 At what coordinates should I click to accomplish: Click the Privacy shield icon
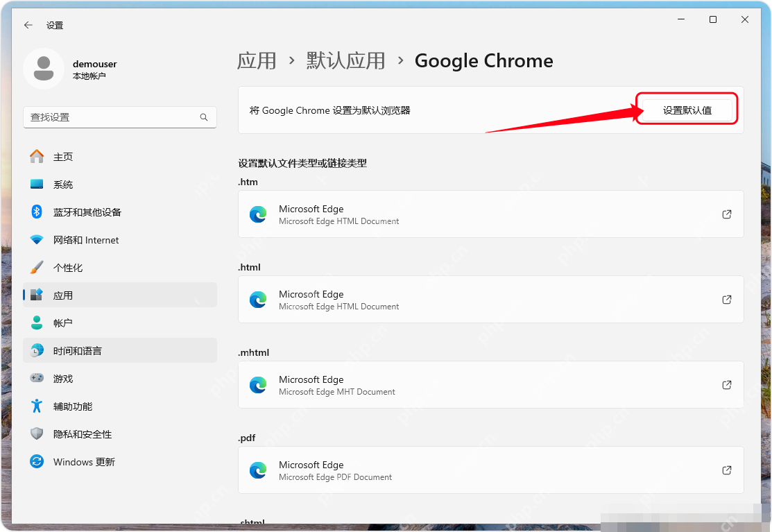(37, 434)
